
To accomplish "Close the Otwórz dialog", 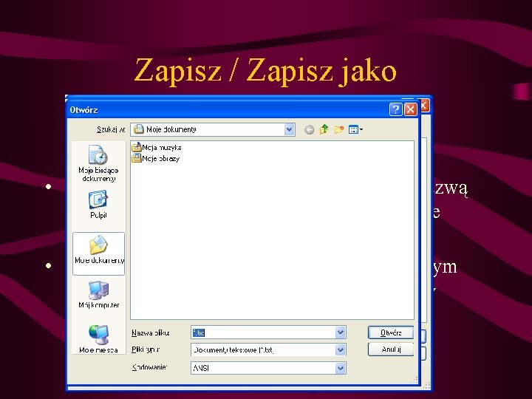I will click(411, 109).
